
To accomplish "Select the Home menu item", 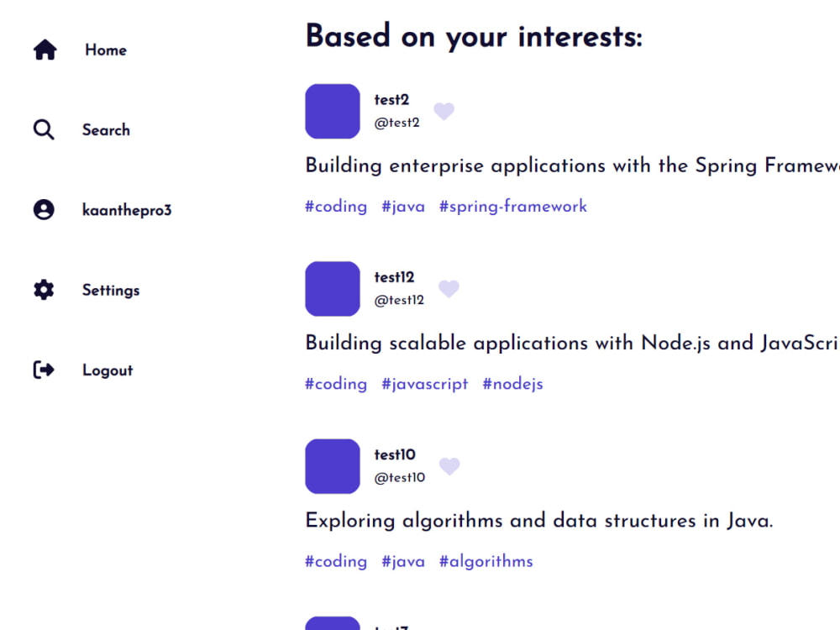I will coord(105,50).
